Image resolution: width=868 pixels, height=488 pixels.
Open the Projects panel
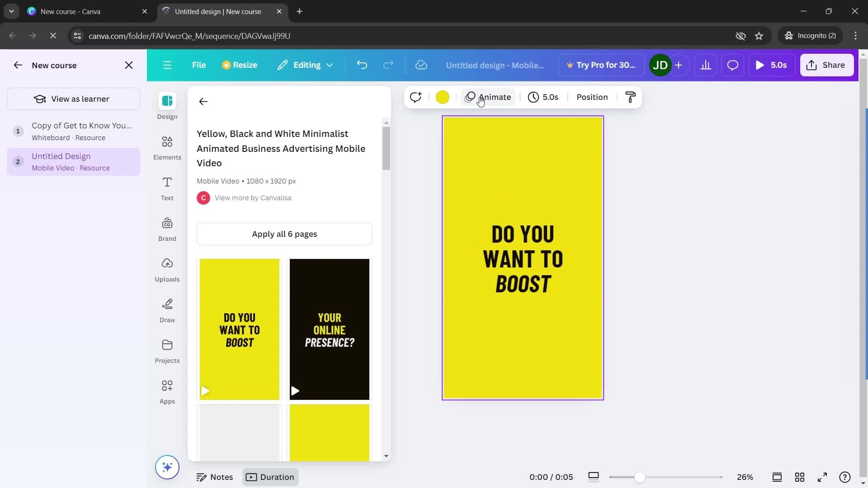(167, 351)
